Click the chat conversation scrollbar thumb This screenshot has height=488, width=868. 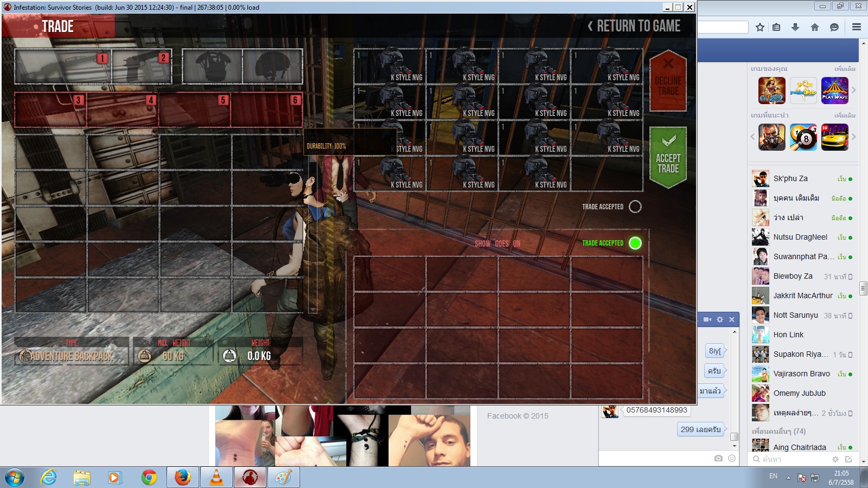click(x=735, y=436)
